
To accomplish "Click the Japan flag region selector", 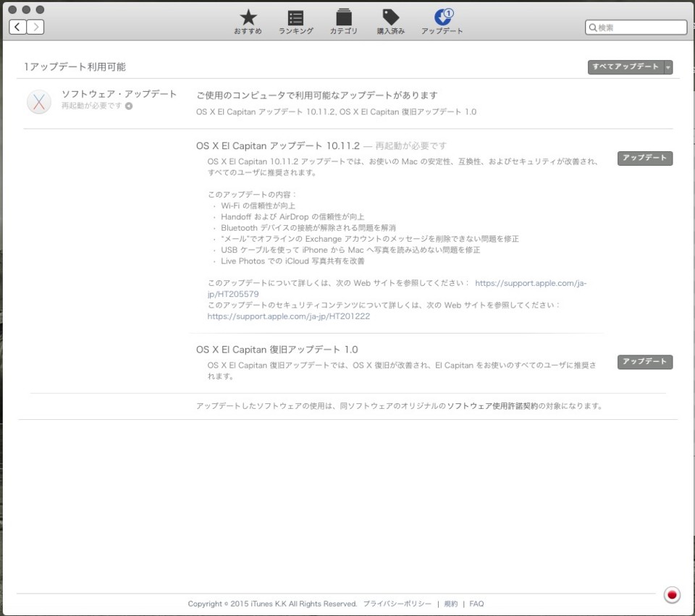I will (x=672, y=595).
